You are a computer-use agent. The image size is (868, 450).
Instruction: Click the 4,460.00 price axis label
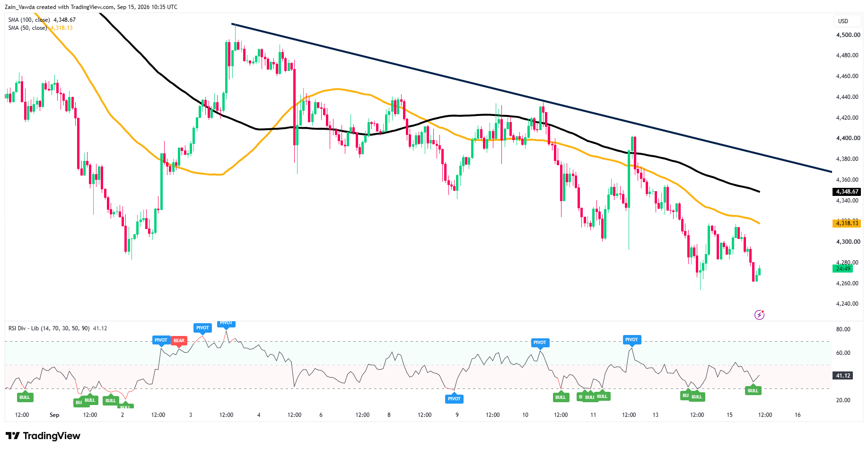click(x=848, y=76)
